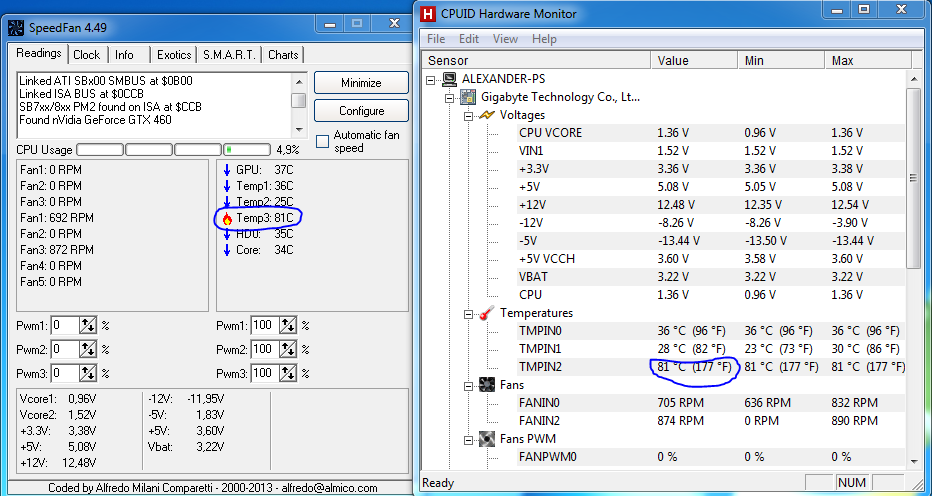Click the Value column header
Screen dimensions: 932x496
(694, 61)
